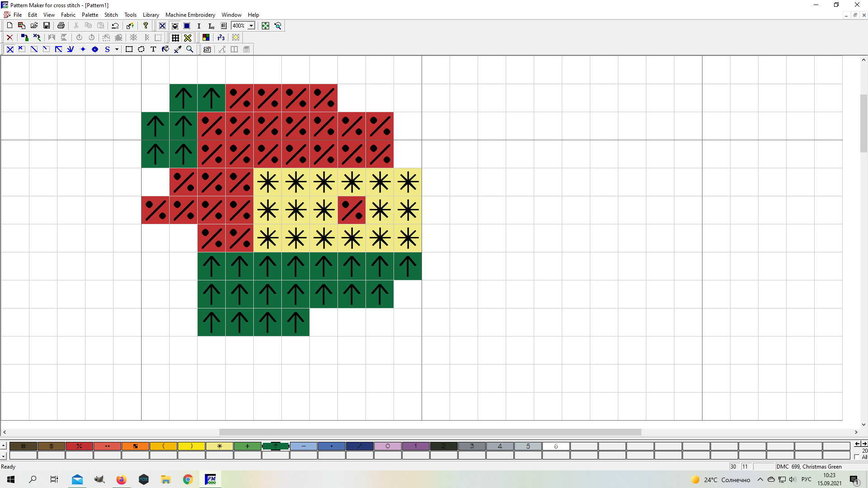Choose the rectangular selection tool
This screenshot has height=488, width=868.
click(x=129, y=49)
